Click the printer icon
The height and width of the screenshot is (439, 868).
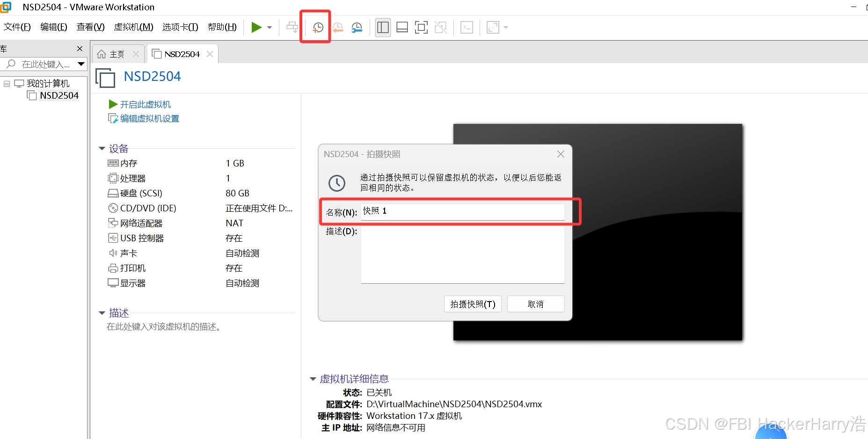(x=113, y=268)
